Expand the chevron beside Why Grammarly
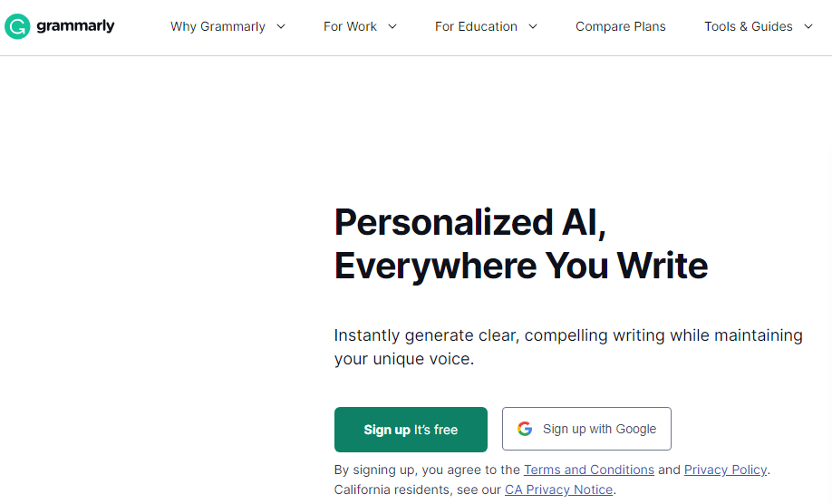The image size is (832, 504). click(x=281, y=27)
